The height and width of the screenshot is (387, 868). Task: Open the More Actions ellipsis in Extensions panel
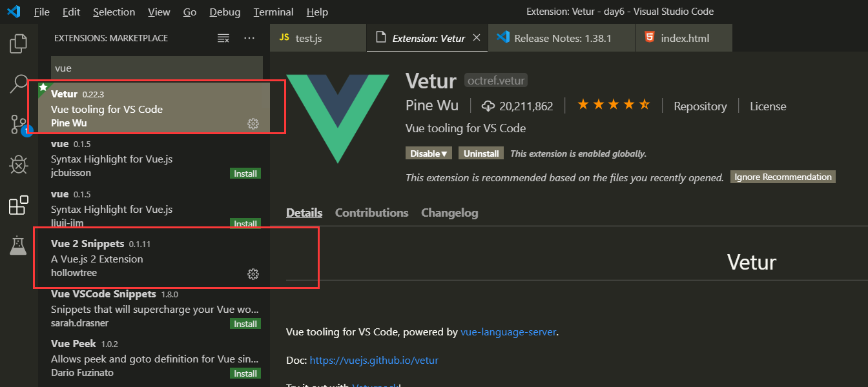point(250,38)
